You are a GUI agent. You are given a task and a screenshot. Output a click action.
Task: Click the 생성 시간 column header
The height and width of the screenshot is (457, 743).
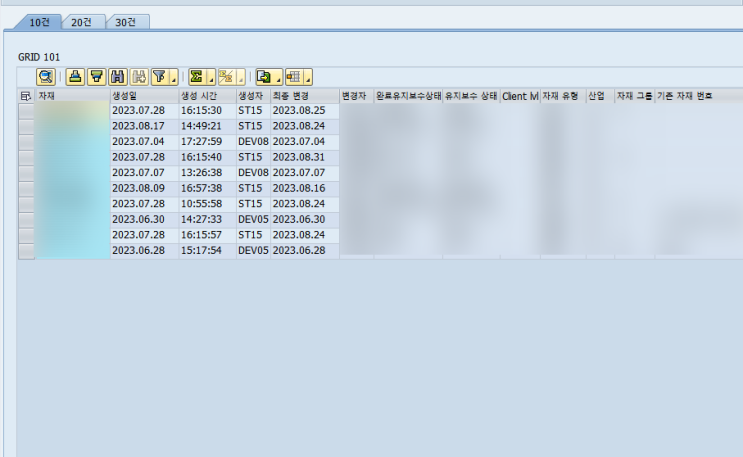(208, 96)
